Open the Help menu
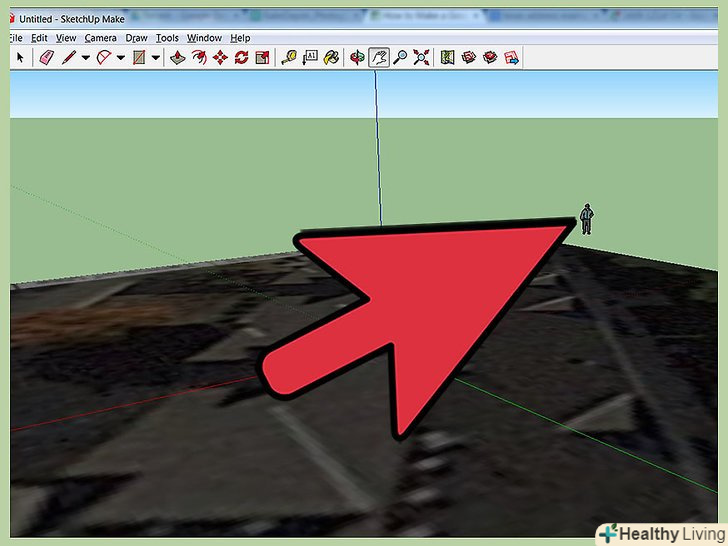 click(x=240, y=38)
